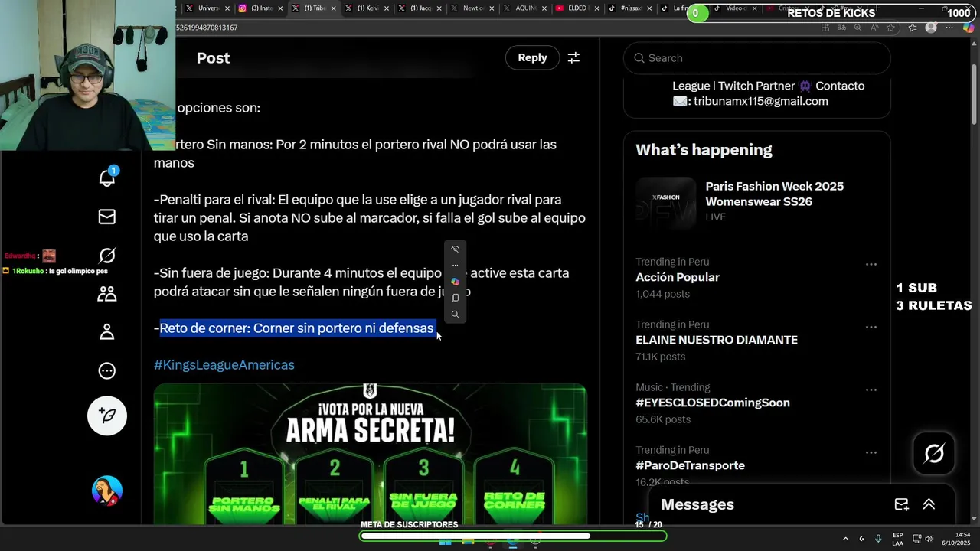Open taskbar hidden icons chevron
Screen dimensions: 980x551
pyautogui.click(x=846, y=539)
